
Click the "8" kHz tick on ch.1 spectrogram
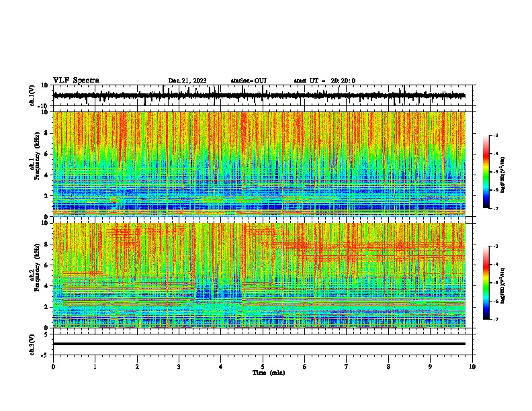tap(46, 133)
